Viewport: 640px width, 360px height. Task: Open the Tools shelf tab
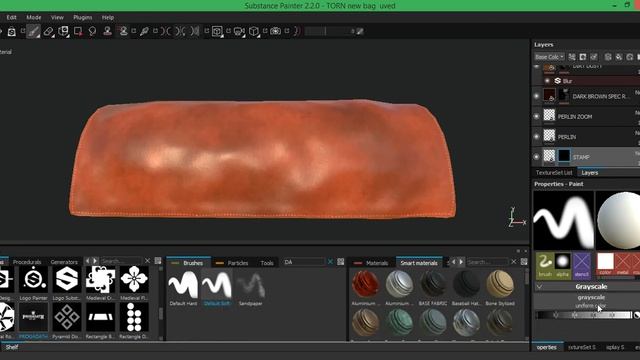pos(267,263)
